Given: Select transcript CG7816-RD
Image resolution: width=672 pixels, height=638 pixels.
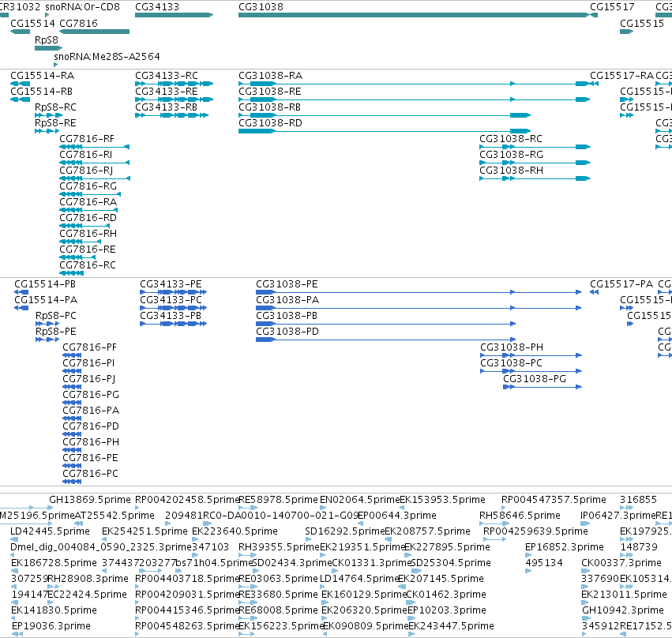Looking at the screenshot, I should [88, 218].
